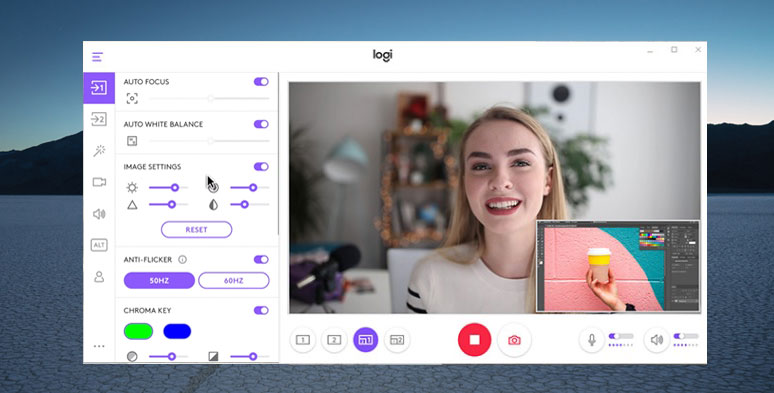
Task: Toggle the Anti-Flicker switch
Action: pyautogui.click(x=261, y=259)
